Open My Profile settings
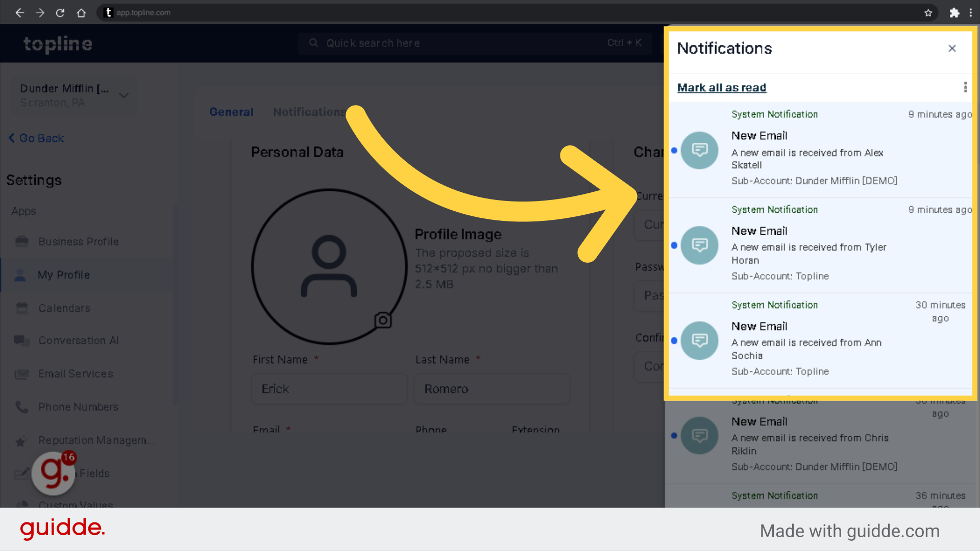The width and height of the screenshot is (980, 551). click(64, 275)
